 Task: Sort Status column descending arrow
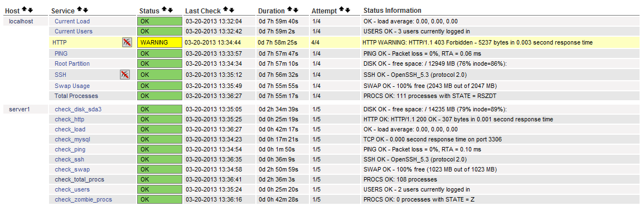(x=171, y=10)
